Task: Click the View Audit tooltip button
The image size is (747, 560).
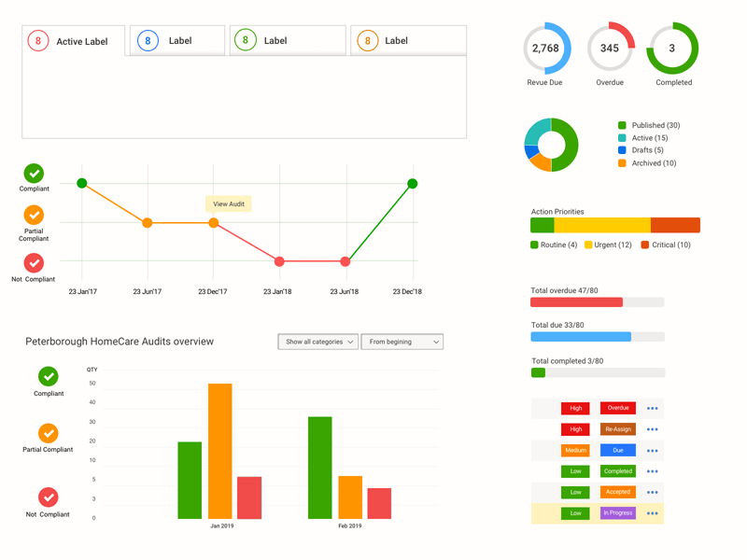Action: pyautogui.click(x=229, y=203)
